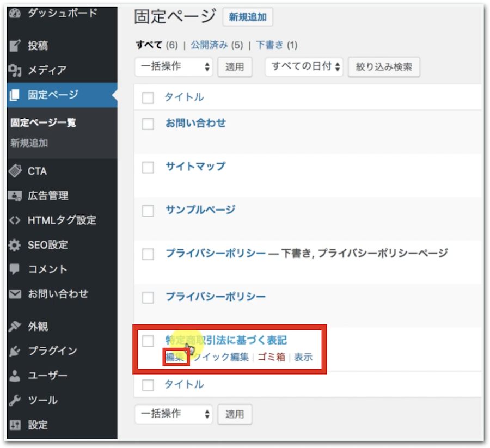The width and height of the screenshot is (490, 448).
Task: Click the SEO設定 gear icon
Action: (x=15, y=245)
